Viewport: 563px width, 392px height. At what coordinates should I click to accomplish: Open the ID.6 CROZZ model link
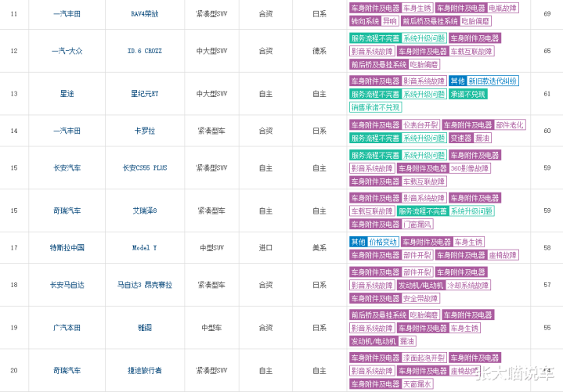click(x=144, y=51)
